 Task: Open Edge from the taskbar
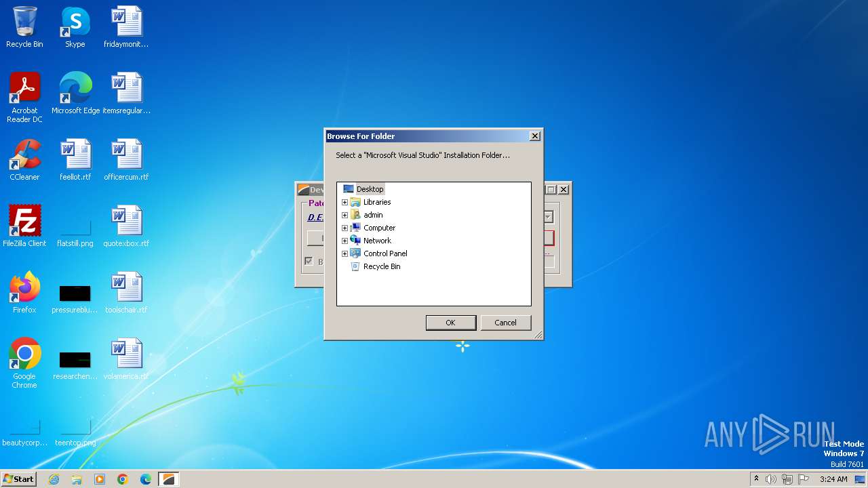[x=146, y=479]
